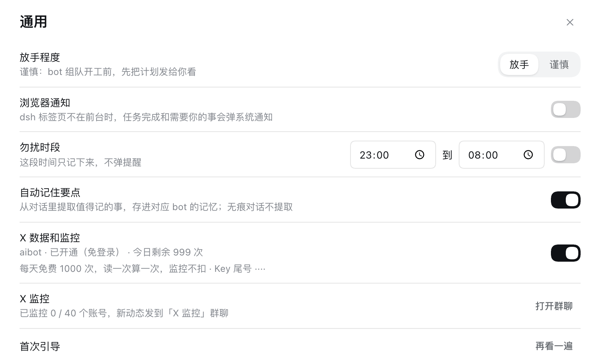Turn off X 数据和监控 switch
The width and height of the screenshot is (590, 364).
[x=565, y=253]
